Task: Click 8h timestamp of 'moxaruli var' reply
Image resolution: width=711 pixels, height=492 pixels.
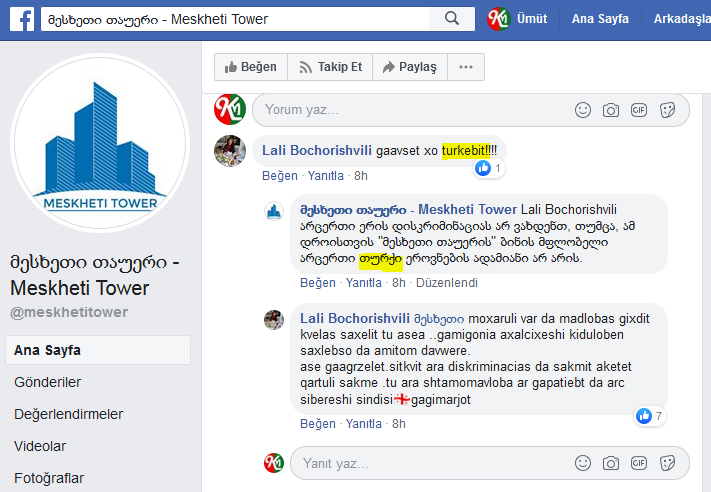Action: click(x=399, y=424)
